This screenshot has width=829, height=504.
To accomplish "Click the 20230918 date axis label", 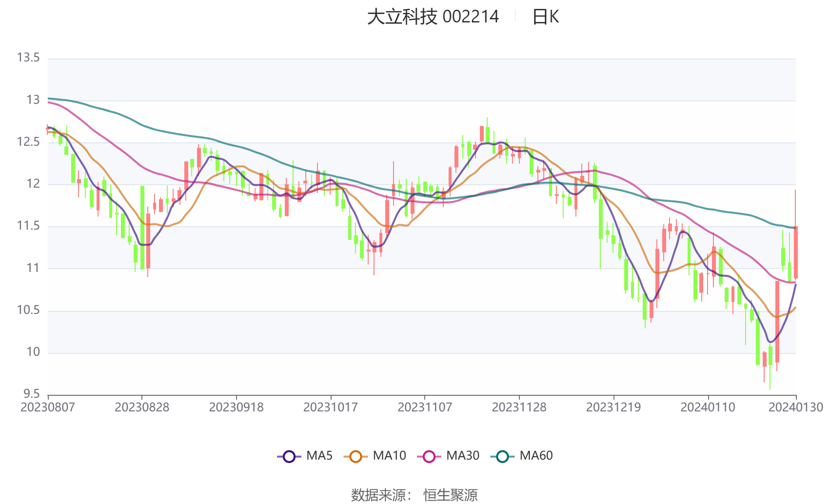I will [x=236, y=407].
